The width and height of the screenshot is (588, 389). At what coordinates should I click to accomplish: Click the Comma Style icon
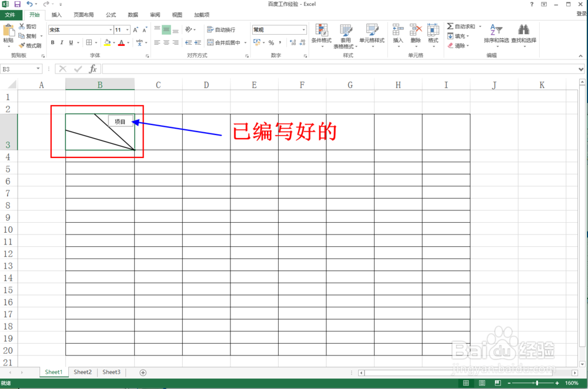tap(280, 43)
